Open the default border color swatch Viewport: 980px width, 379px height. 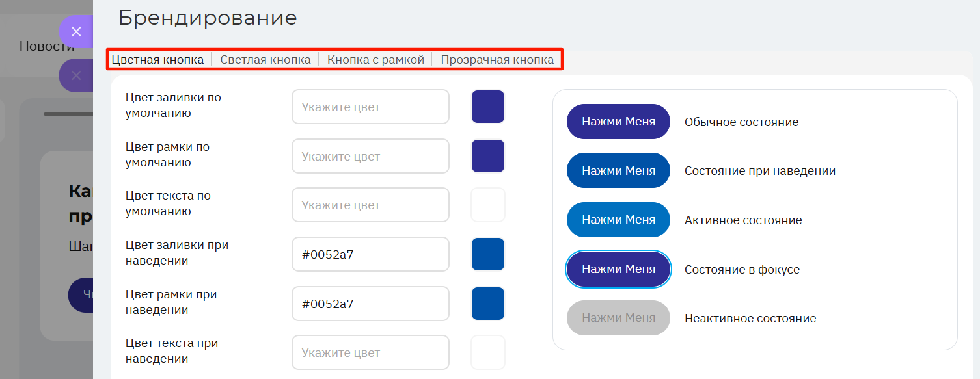(x=488, y=156)
